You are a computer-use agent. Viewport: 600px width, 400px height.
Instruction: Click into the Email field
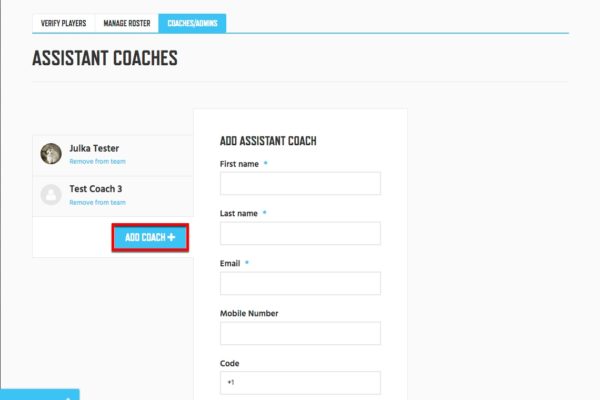click(300, 283)
